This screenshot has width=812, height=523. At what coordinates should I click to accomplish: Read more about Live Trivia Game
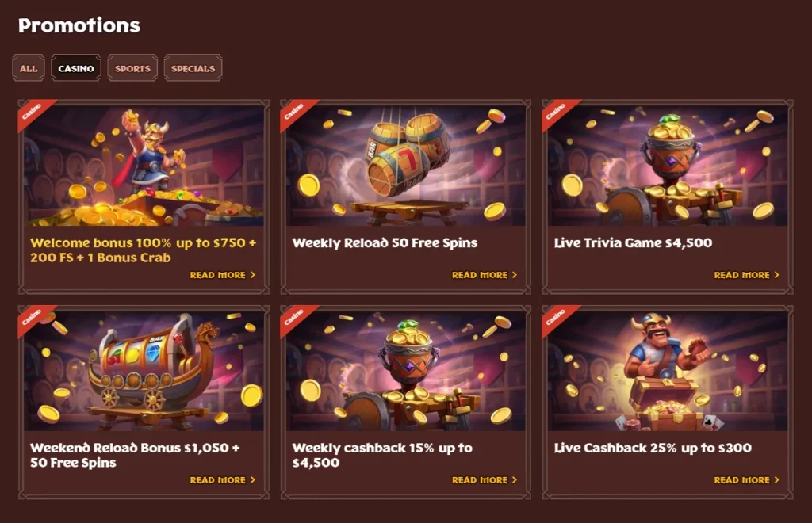coord(747,275)
